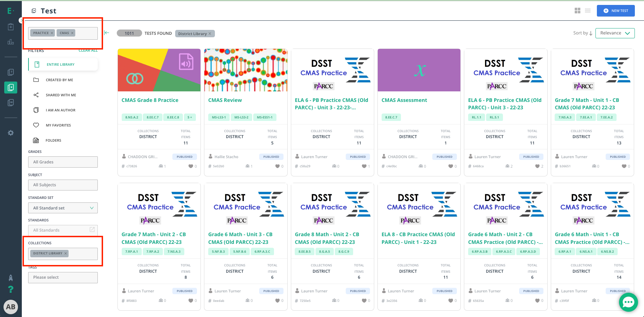
Task: Click the New Test button
Action: click(x=616, y=11)
